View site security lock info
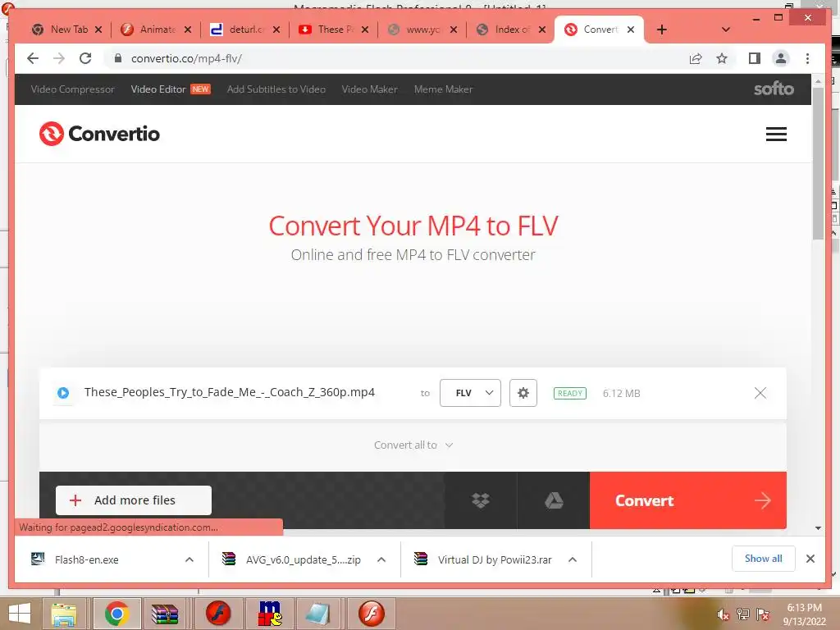840x630 pixels. pos(118,58)
